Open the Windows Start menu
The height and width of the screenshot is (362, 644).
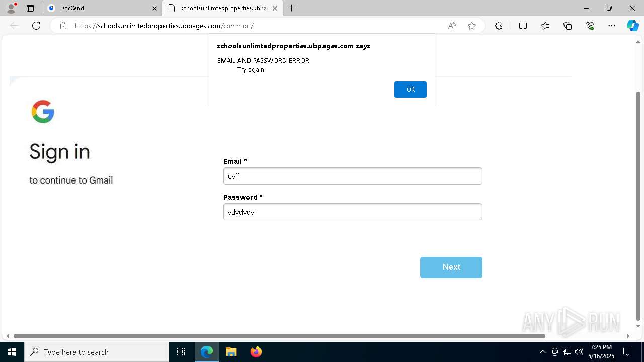point(12,352)
